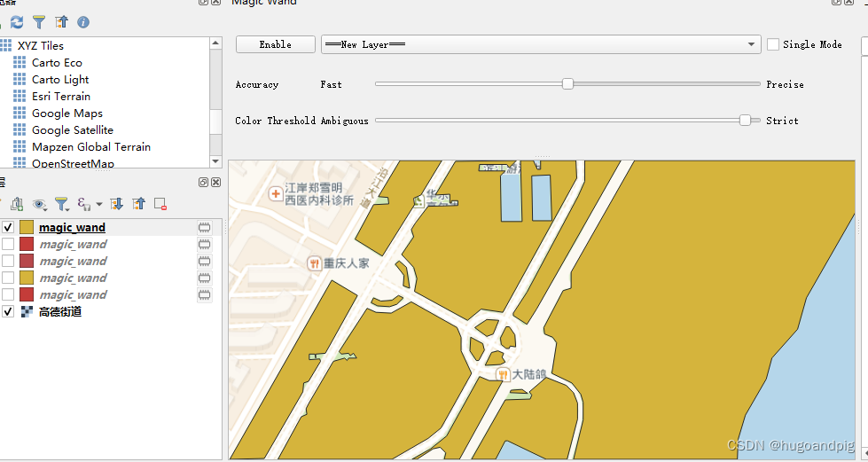This screenshot has width=868, height=462.
Task: Open dropdown arrow next to expression filter
Action: [99, 205]
